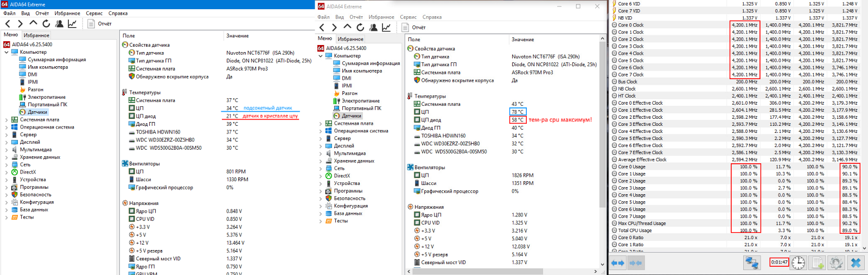The image size is (868, 275).
Task: Open Избранное menu in middle AIDA64 window
Action: [381, 17]
